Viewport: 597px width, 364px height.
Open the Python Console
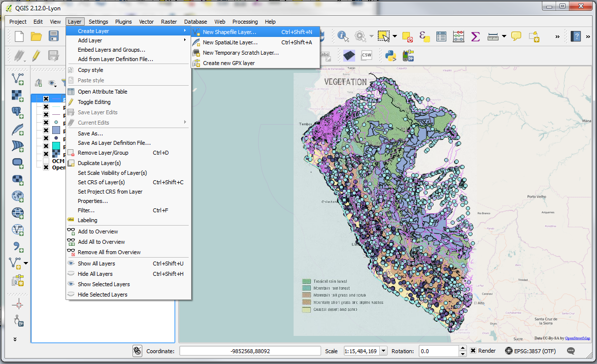click(390, 55)
